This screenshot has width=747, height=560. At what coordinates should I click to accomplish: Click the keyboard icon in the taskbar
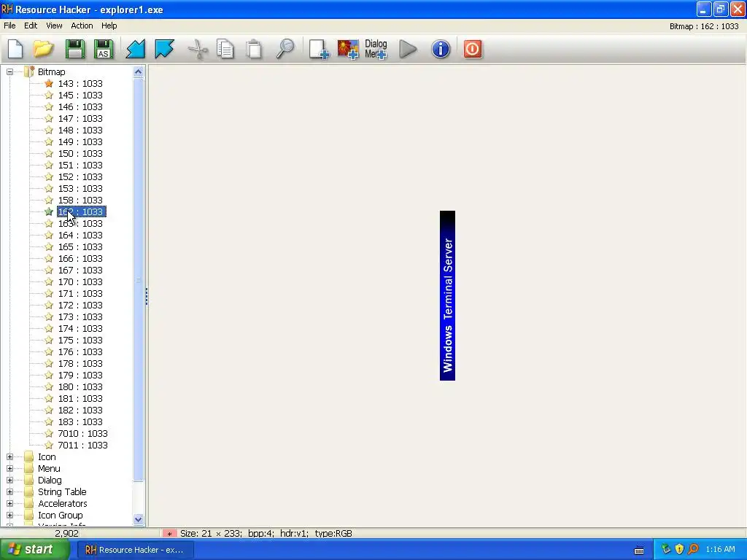(639, 551)
